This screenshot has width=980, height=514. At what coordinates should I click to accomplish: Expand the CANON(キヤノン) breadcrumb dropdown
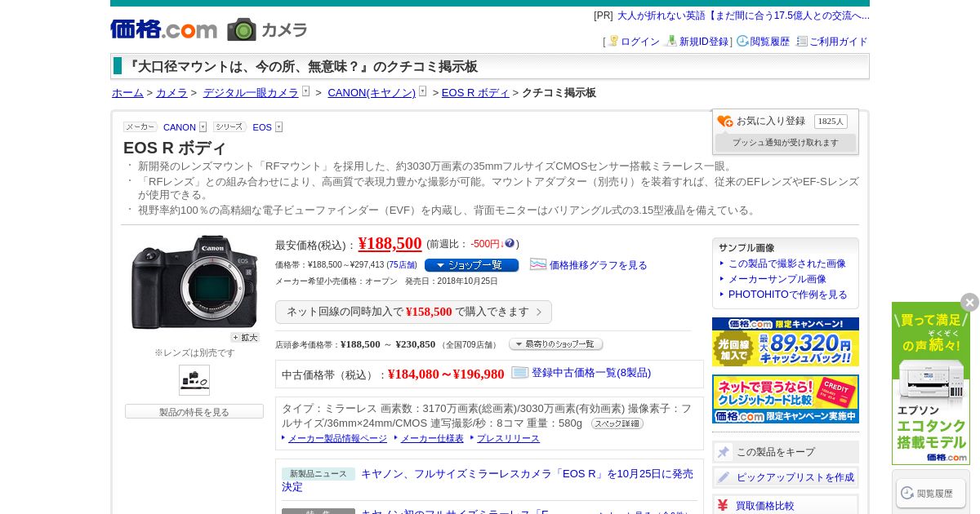[422, 91]
